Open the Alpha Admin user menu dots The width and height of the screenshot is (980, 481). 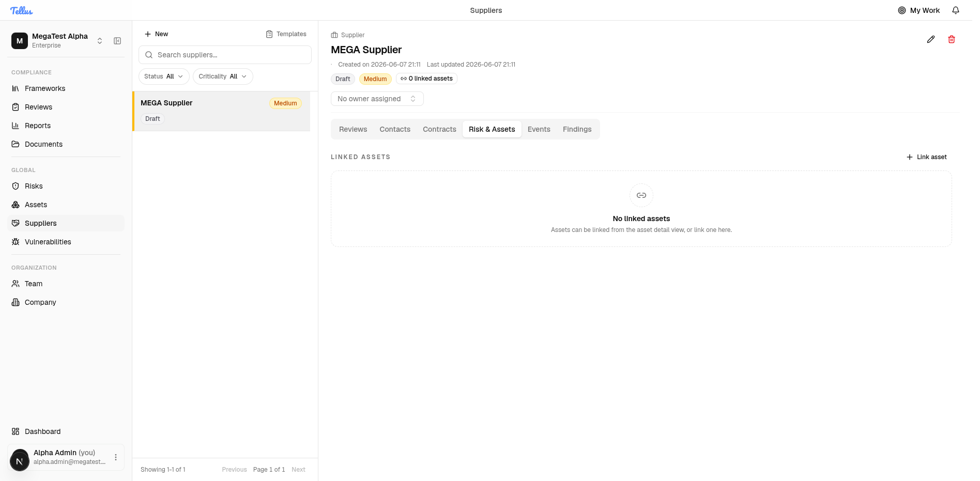coord(116,457)
